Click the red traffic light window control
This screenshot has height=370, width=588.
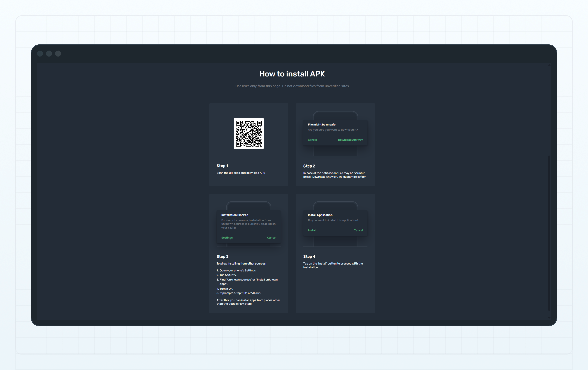(40, 53)
